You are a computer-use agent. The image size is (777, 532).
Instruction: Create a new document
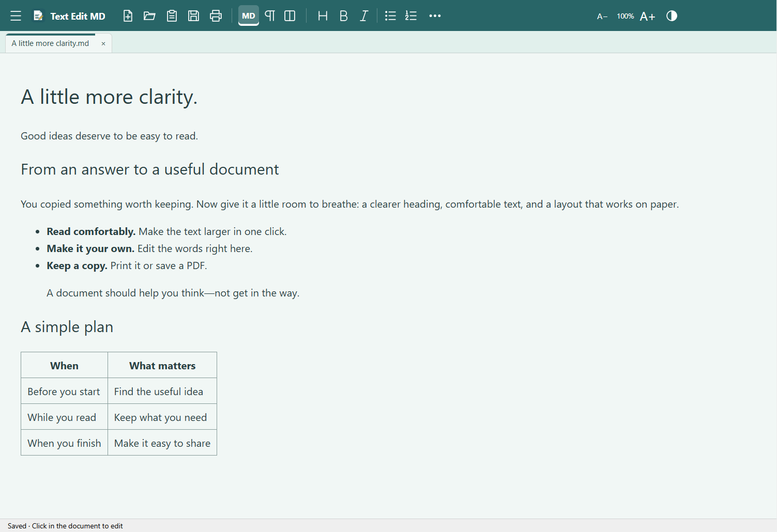[128, 16]
